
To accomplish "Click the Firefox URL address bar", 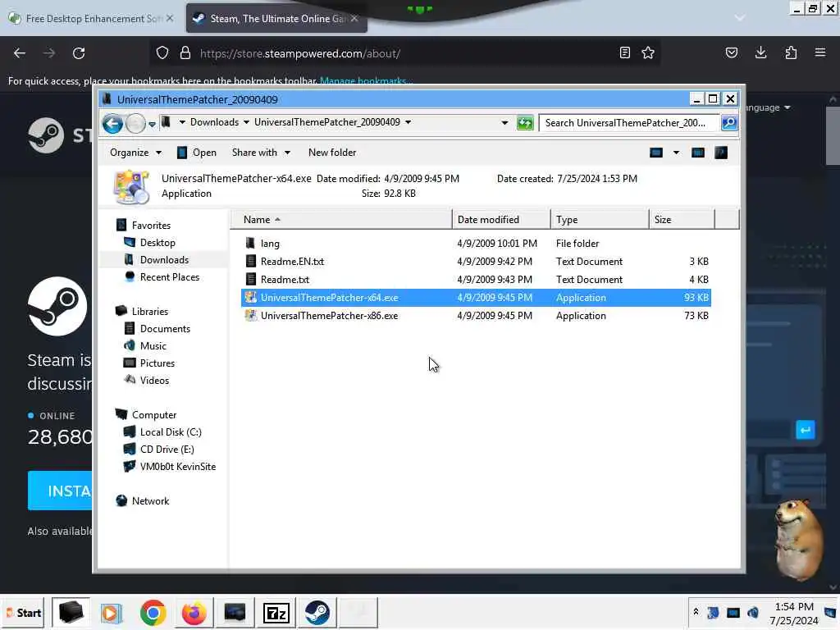I will pos(404,53).
